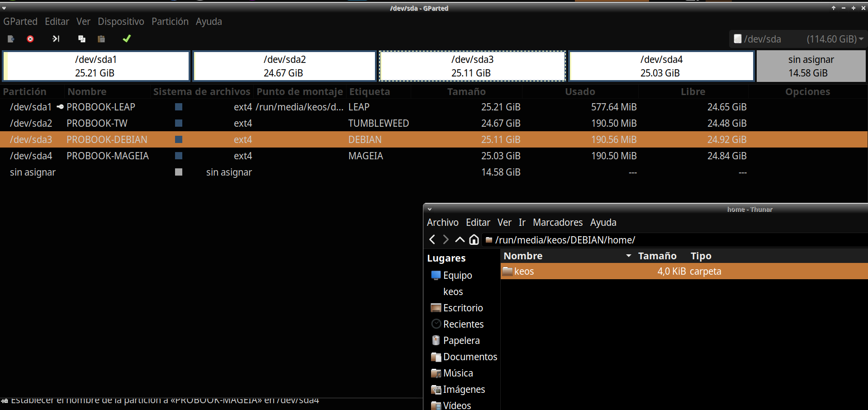Screen dimensions: 868x410
Task: Click the red delete partition icon
Action: 30,39
